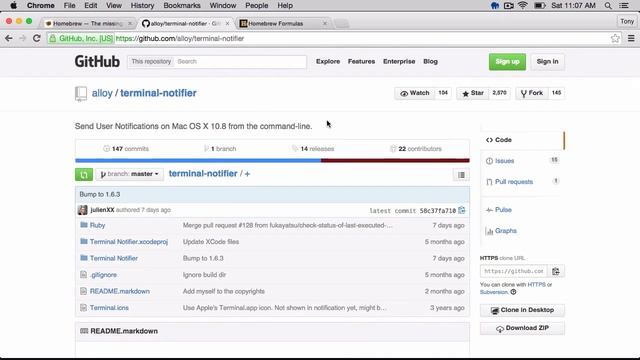Switch to Homebrew missing package tab
Viewport: 640px width, 360px height.
point(88,24)
